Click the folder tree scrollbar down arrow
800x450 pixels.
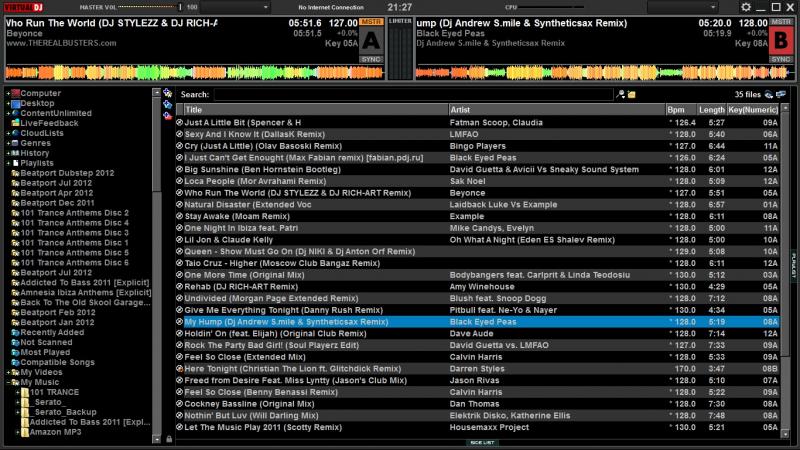pyautogui.click(x=157, y=439)
